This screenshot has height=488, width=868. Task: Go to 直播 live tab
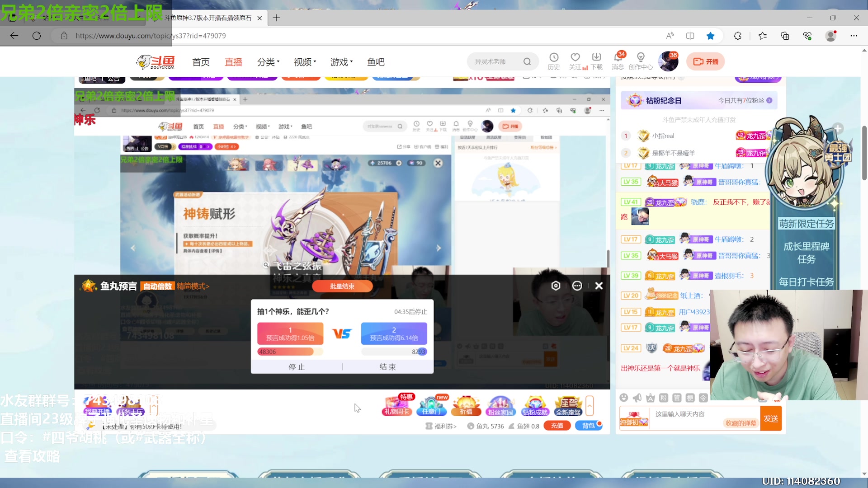coord(234,62)
